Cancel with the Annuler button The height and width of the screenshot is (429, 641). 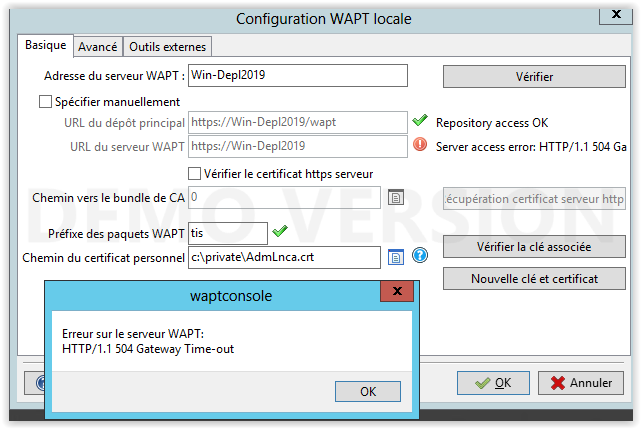tap(581, 383)
